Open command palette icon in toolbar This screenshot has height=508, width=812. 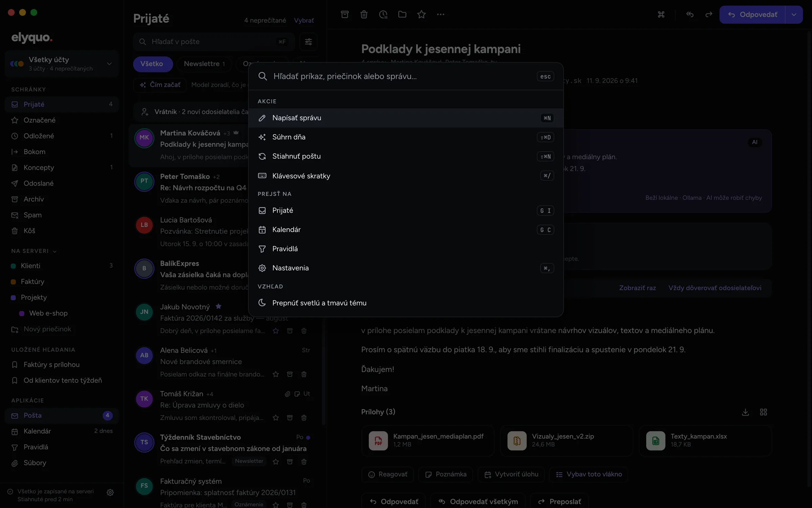coord(661,15)
